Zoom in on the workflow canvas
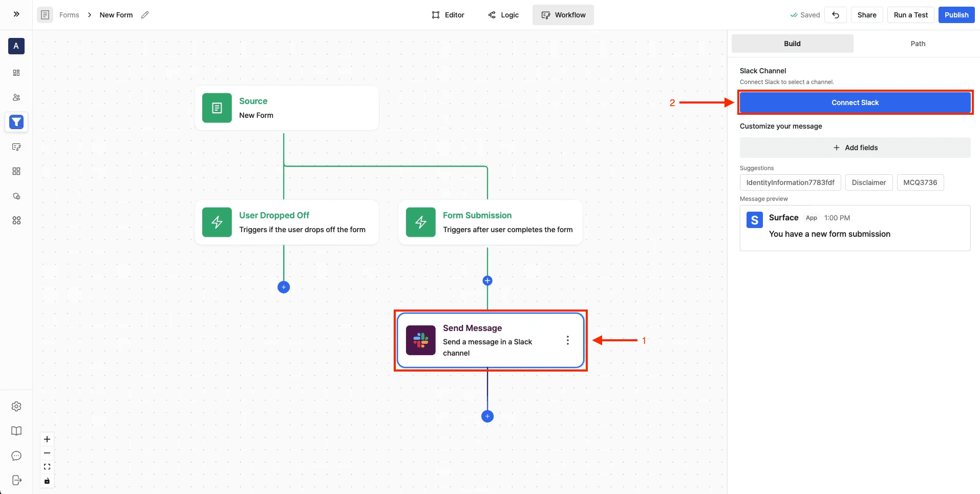This screenshot has height=494, width=980. click(x=47, y=439)
